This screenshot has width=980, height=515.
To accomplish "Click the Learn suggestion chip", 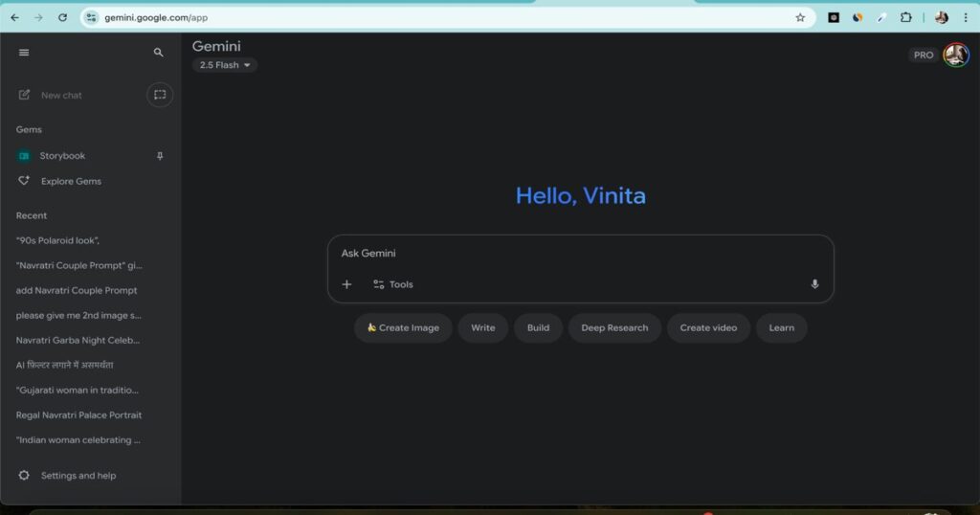I will (781, 327).
